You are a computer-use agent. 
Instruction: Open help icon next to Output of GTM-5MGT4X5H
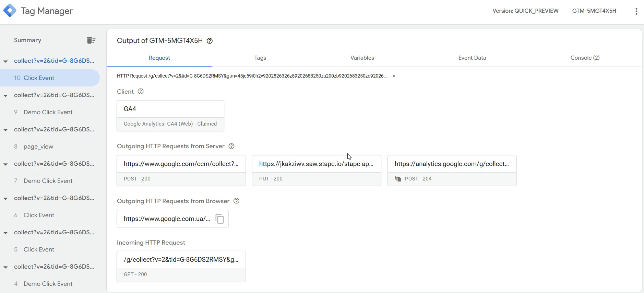click(x=210, y=41)
